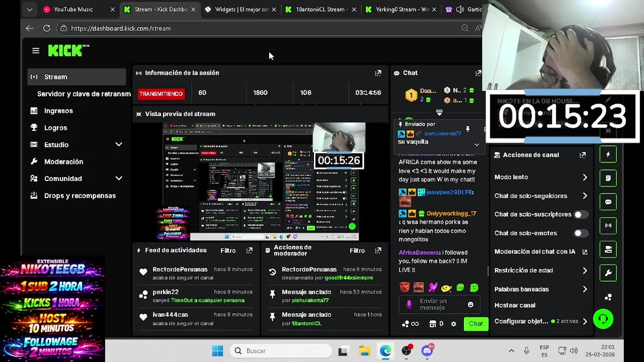644x362 pixels.
Task: Toggle Chat de solo-emotes switch
Action: [x=581, y=233]
